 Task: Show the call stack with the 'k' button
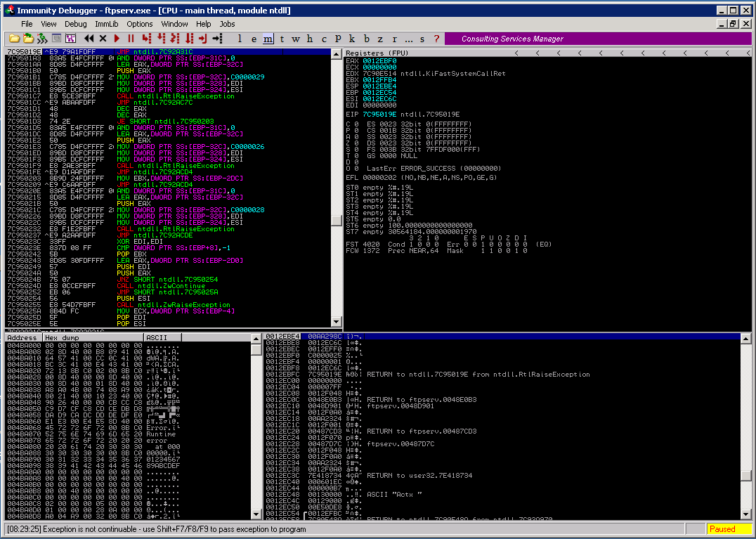point(352,39)
